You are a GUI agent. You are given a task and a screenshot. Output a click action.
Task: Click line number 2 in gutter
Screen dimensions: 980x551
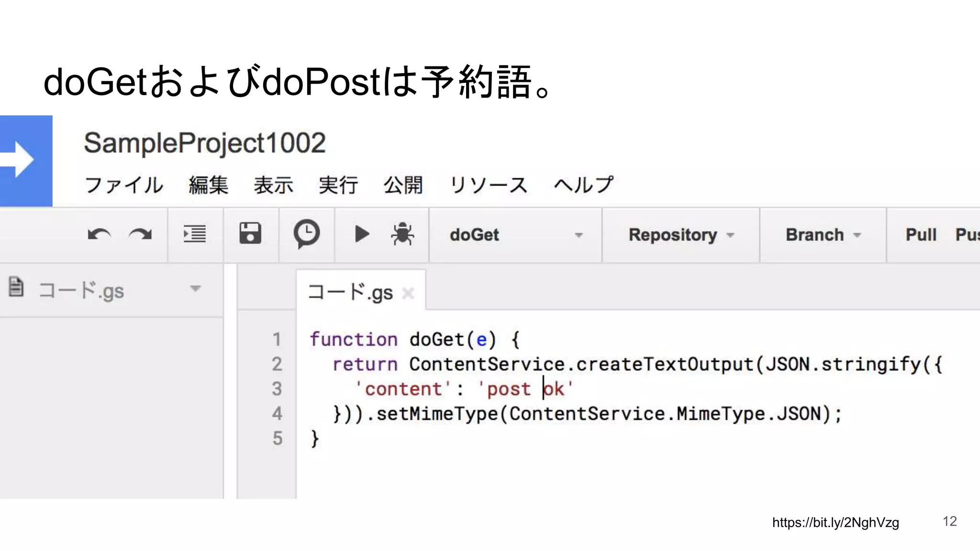[x=277, y=364]
